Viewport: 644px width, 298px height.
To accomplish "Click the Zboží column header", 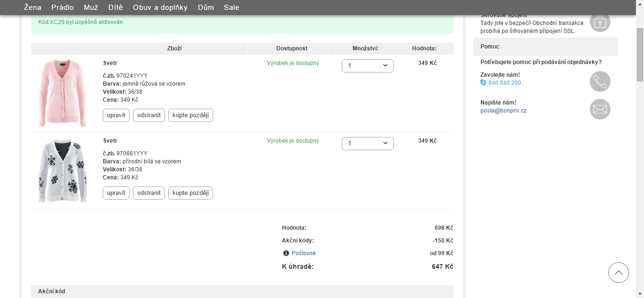I will point(174,48).
